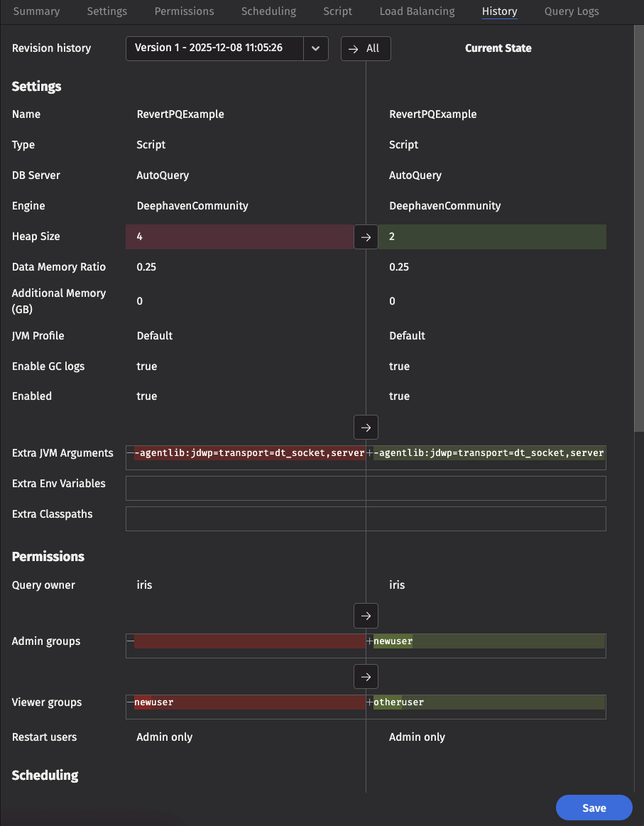Click the vertical scrollbar on the right
The image size is (644, 826).
click(638, 227)
